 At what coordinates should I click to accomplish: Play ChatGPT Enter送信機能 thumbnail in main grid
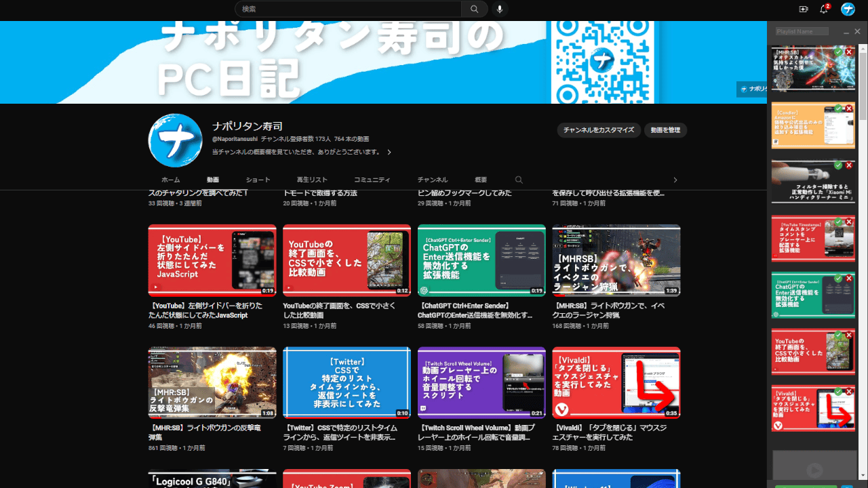pos(481,261)
